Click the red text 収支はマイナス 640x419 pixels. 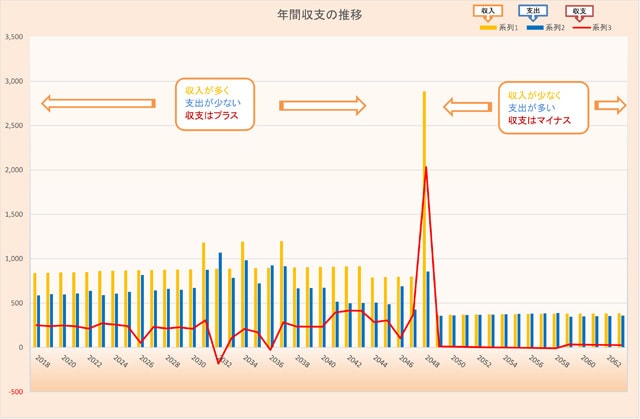point(540,120)
